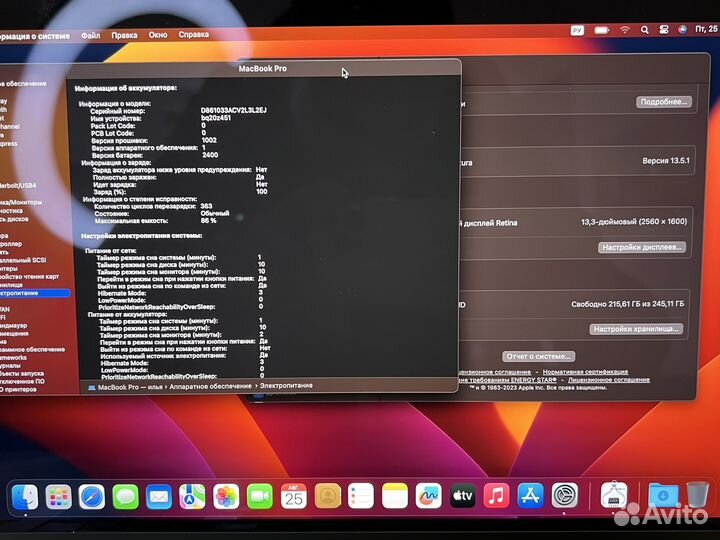The height and width of the screenshot is (540, 720).
Task: Launch Safari from the Dock
Action: click(92, 496)
